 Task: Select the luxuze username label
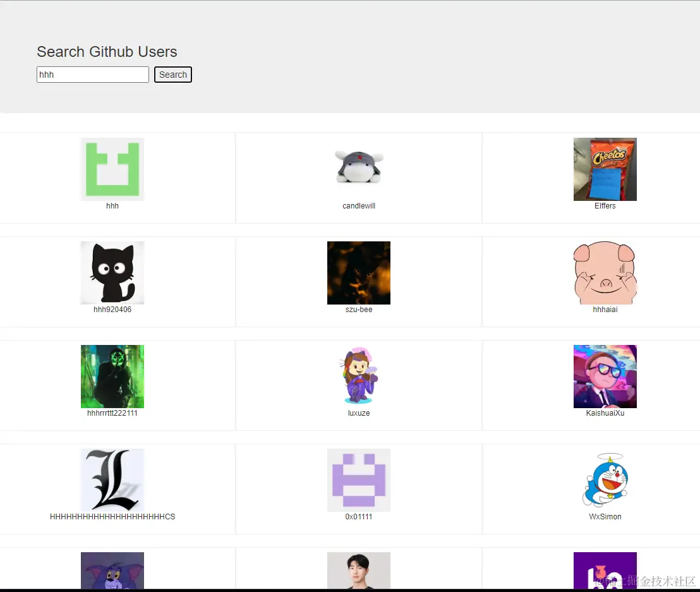(x=359, y=413)
